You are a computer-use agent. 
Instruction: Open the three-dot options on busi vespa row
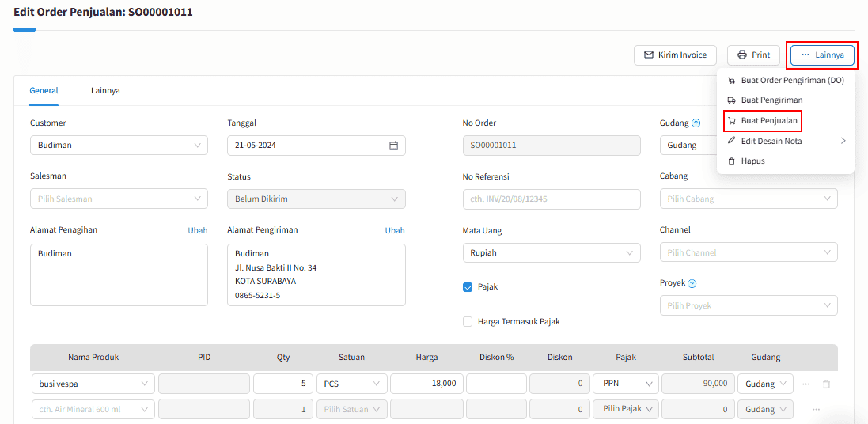pyautogui.click(x=805, y=384)
